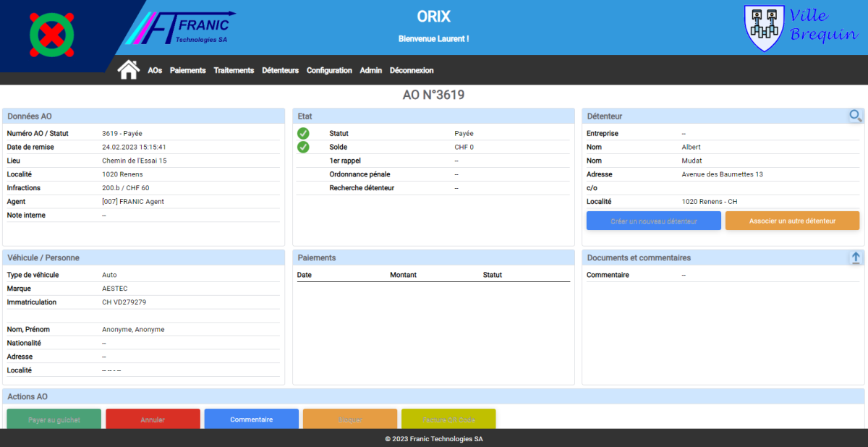Click the green check beside Solde
868x447 pixels.
[x=303, y=147]
